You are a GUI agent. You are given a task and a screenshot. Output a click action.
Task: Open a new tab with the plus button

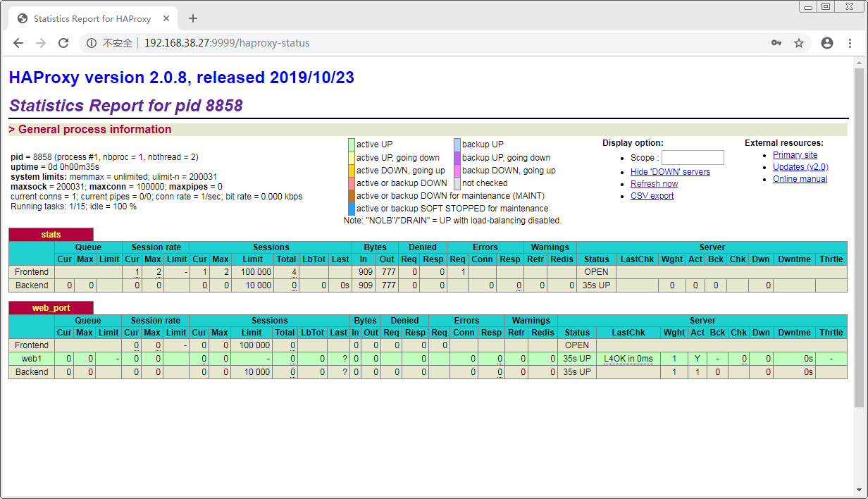click(193, 18)
